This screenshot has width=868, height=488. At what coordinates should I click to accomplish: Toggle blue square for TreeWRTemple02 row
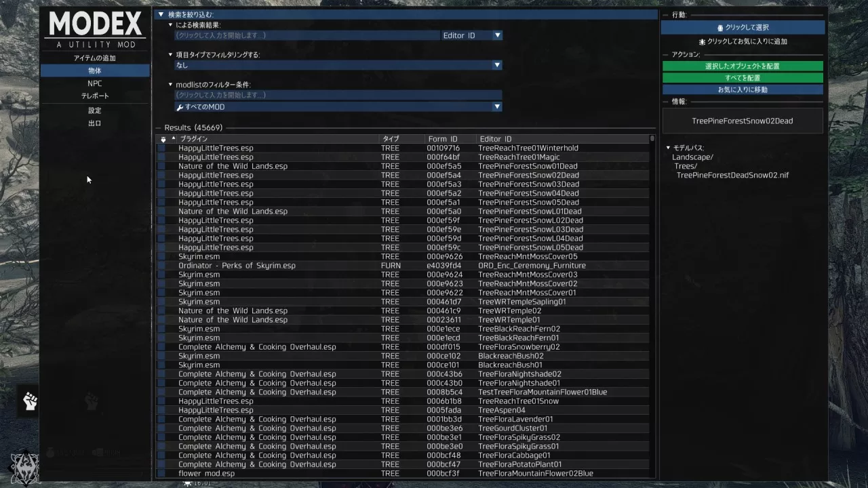tap(161, 310)
